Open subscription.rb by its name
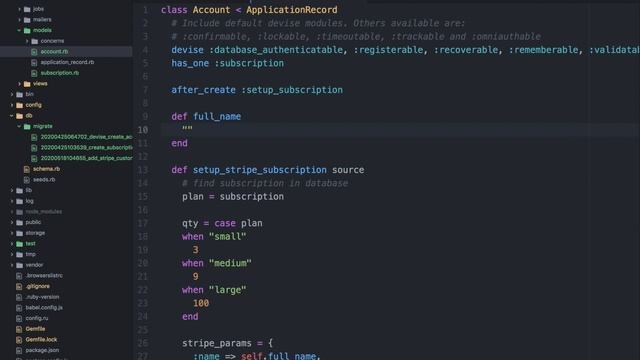 point(60,73)
